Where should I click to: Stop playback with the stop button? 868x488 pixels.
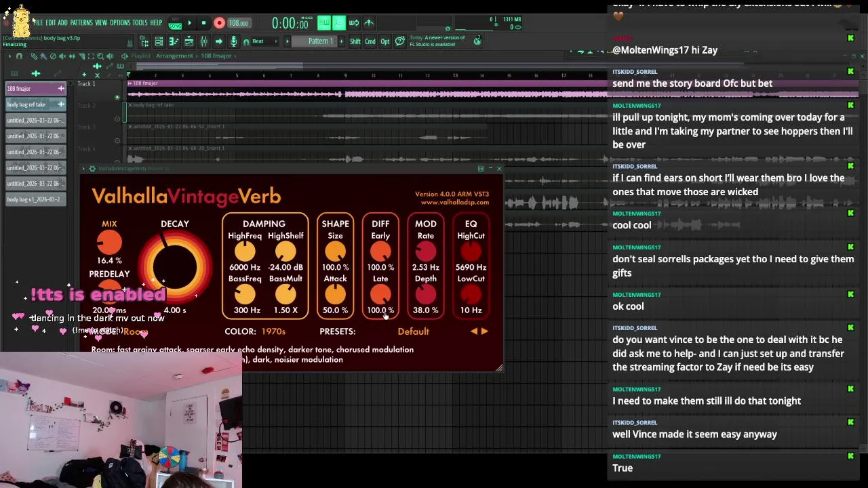pos(203,23)
